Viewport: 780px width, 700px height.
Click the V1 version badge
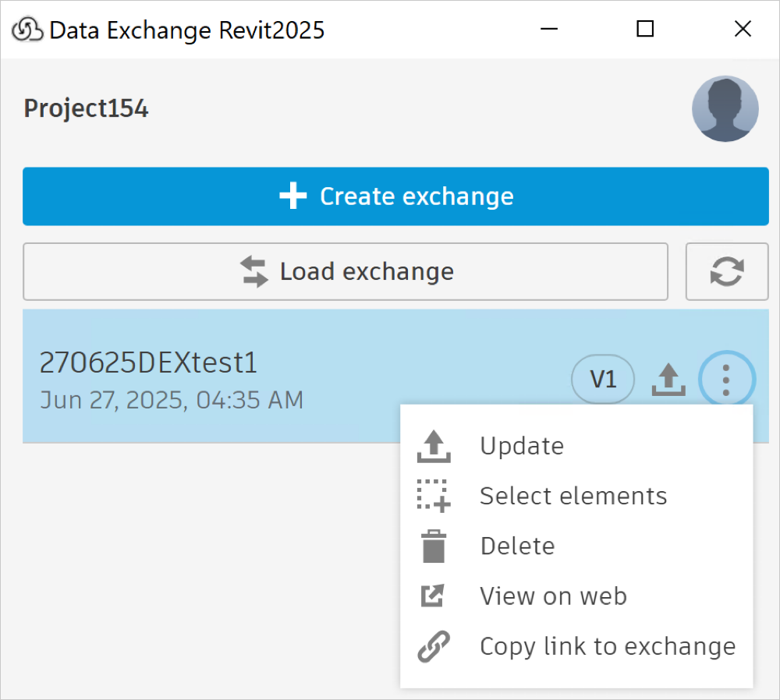[603, 380]
